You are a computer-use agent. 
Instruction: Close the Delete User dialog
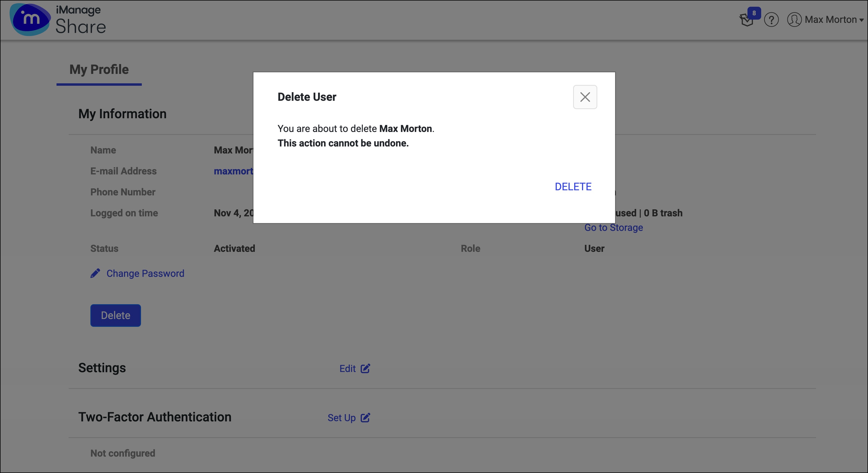coord(585,97)
